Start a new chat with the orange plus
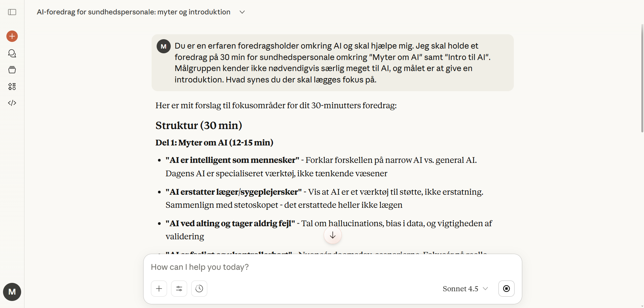Screen dimensions: 644x308 pos(12,36)
